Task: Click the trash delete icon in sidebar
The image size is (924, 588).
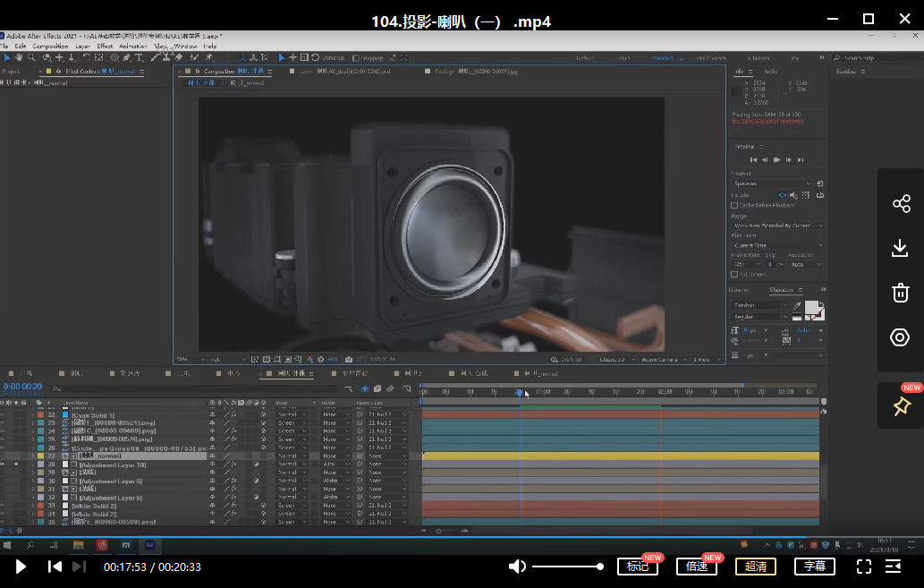Action: [x=901, y=293]
